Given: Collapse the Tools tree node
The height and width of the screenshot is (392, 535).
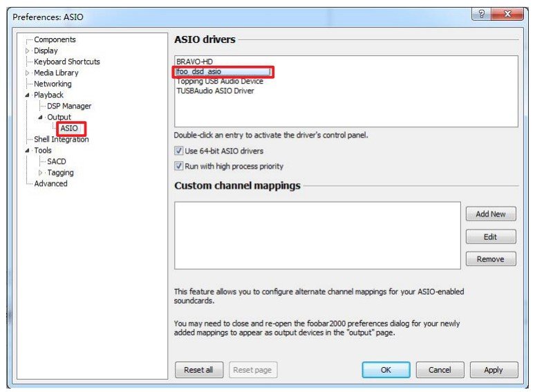Looking at the screenshot, I should [x=27, y=151].
